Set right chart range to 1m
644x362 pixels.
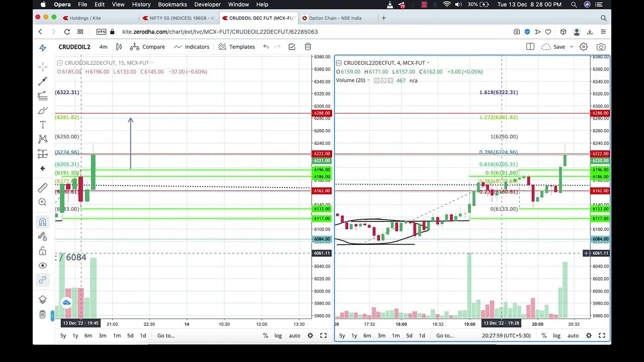[x=395, y=335]
